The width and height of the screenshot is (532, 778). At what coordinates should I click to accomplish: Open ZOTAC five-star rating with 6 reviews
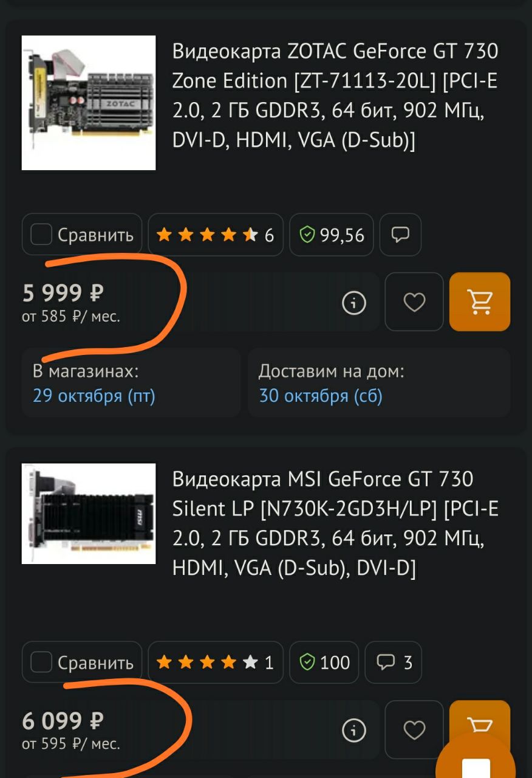(x=216, y=235)
